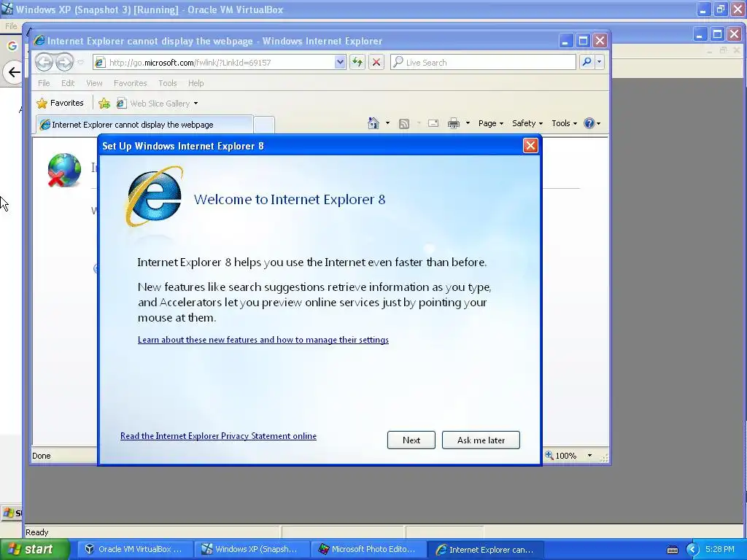Open the Safety command bar menu
Screen dimensions: 747x560
tap(527, 123)
